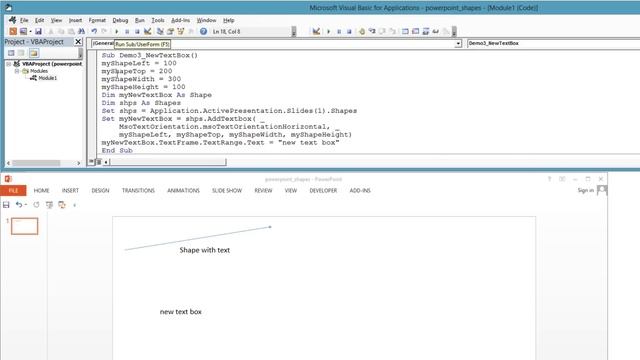Toggle Design Mode icon in Standard toolbar
Viewport: 640px width, 360px height.
coord(148,31)
